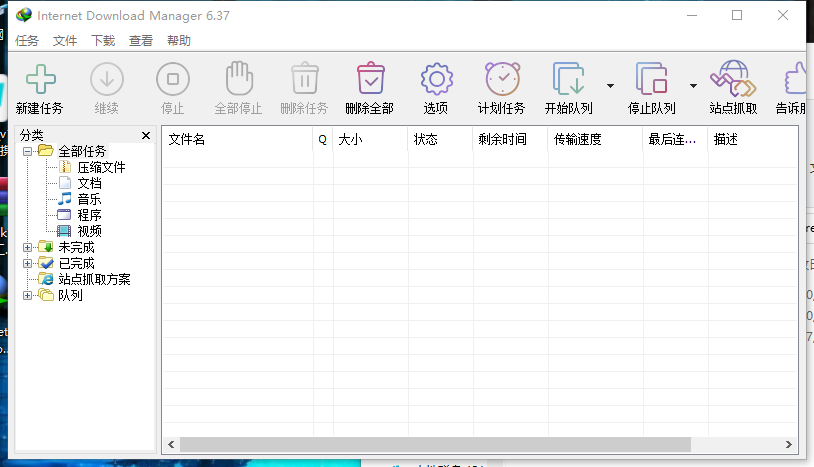This screenshot has width=814, height=467.
Task: Open the 计划任务 alarm clock icon
Action: click(503, 78)
